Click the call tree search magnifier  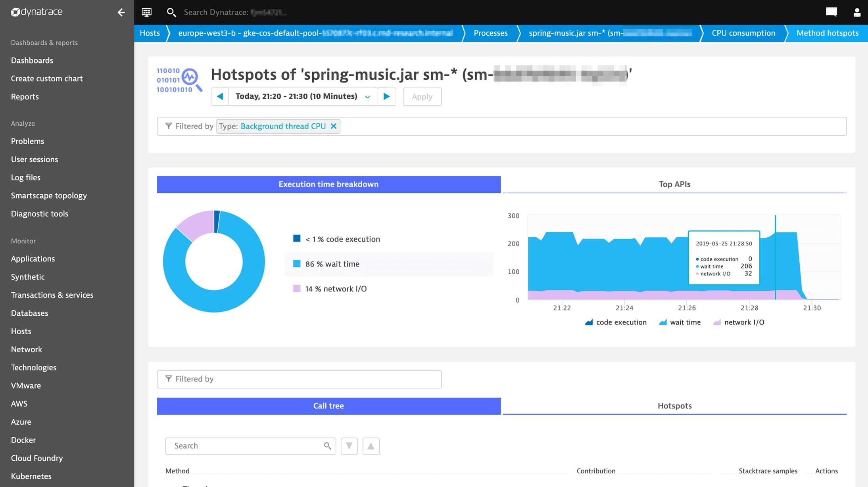pyautogui.click(x=327, y=446)
